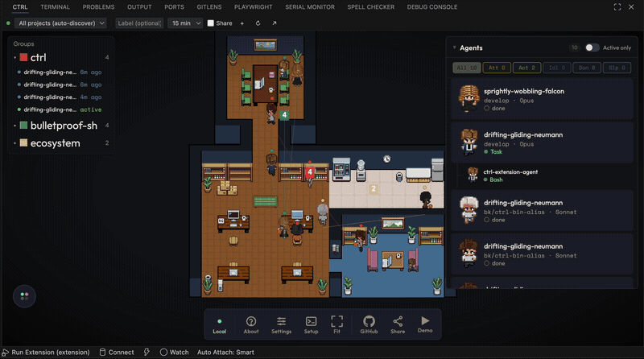Viewport: 644px width, 359px height.
Task: Click the red ctrl group color swatch
Action: (24, 57)
